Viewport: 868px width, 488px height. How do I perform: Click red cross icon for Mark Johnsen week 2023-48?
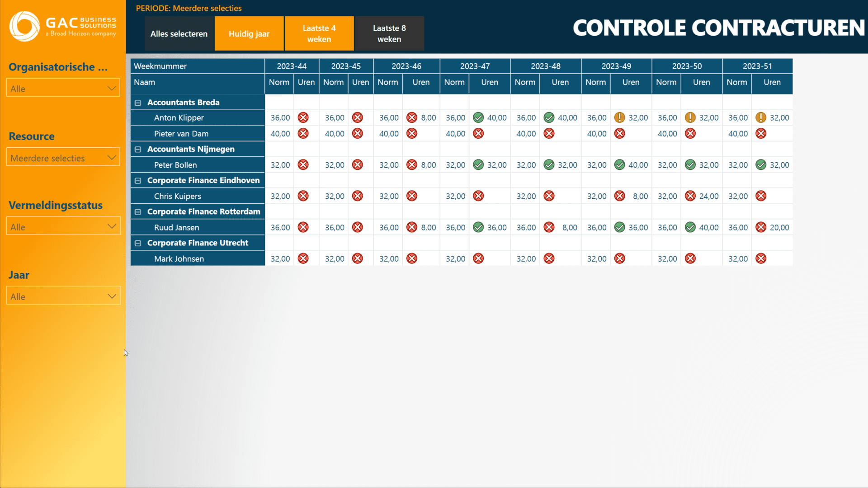coord(549,258)
